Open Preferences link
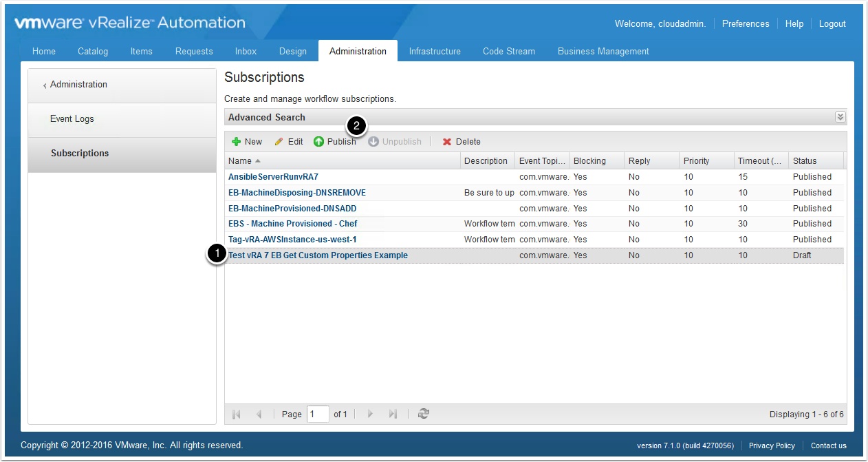The width and height of the screenshot is (868, 462). [x=746, y=23]
